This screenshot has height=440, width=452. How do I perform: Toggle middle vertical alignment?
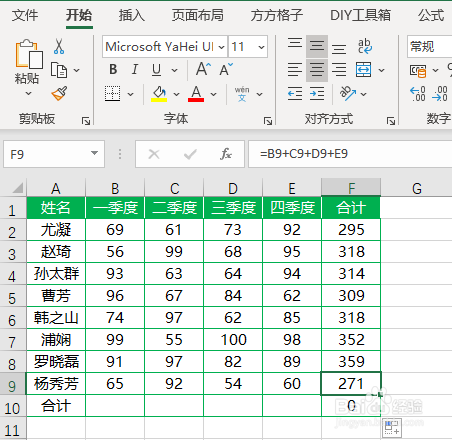[317, 46]
